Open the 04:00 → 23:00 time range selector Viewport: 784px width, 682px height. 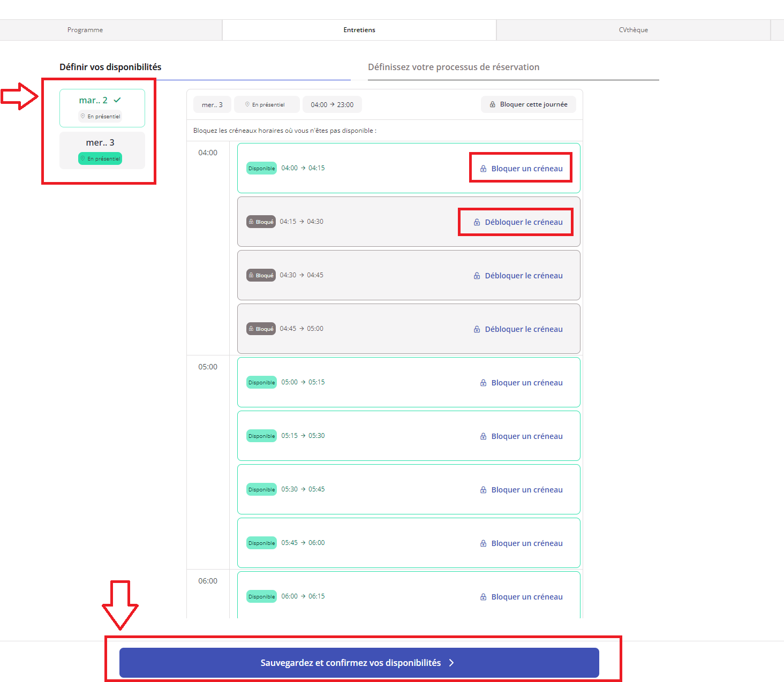(x=332, y=105)
